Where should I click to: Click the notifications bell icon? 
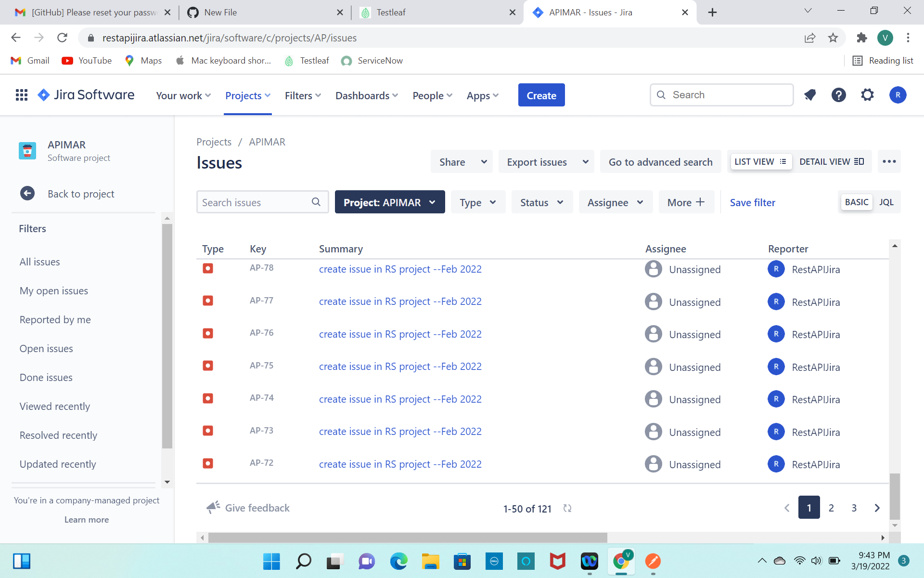tap(810, 95)
